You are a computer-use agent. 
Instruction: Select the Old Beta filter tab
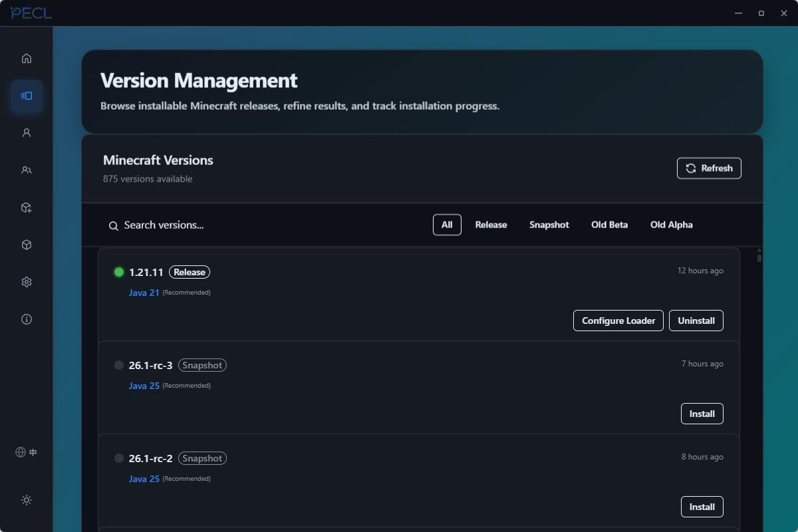coord(609,225)
